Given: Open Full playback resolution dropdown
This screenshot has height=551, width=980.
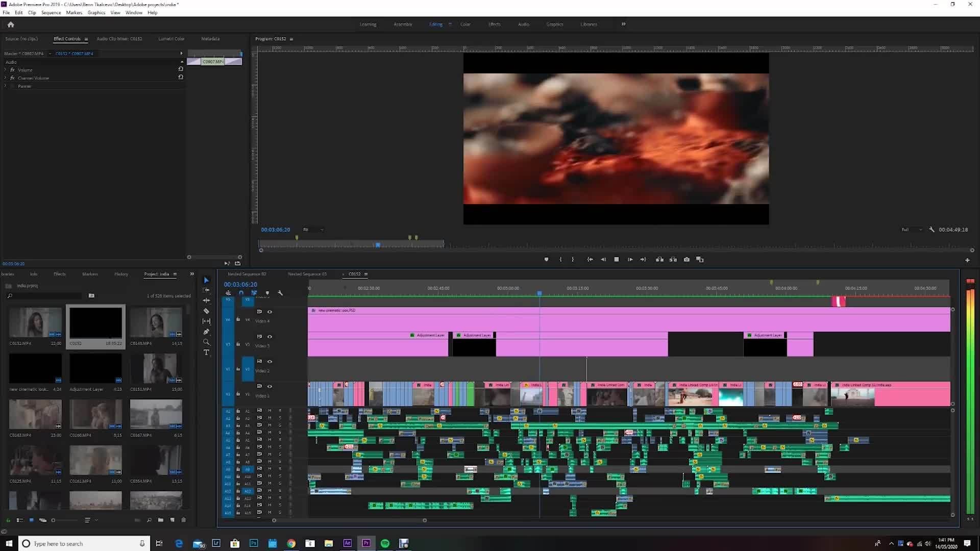Looking at the screenshot, I should (912, 230).
